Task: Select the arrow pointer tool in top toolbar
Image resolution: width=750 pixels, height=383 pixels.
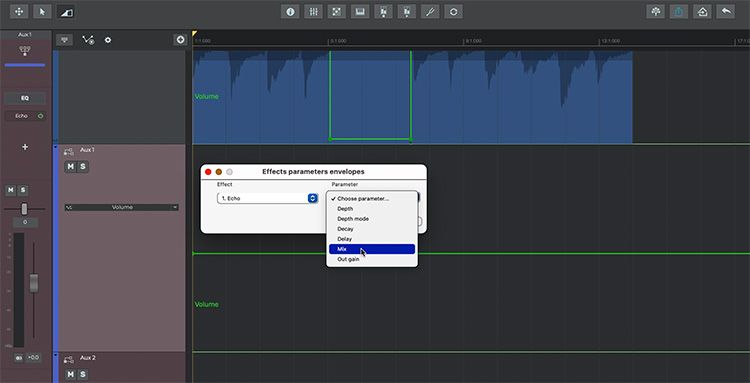Action: coord(42,11)
